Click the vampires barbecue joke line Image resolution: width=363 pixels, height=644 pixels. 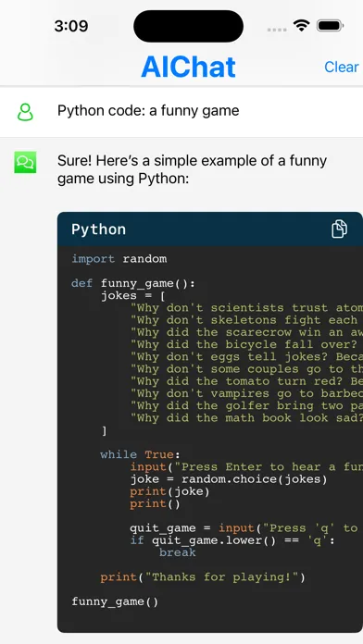(x=246, y=393)
